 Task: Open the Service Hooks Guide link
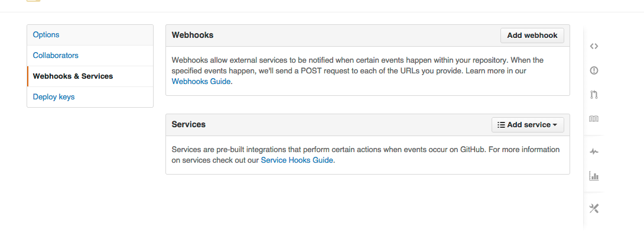pos(297,160)
